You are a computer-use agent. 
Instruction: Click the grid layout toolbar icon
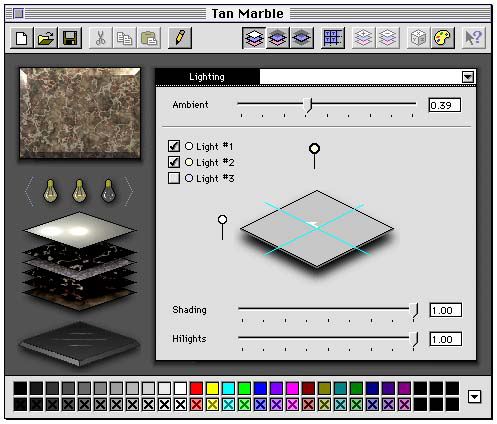click(x=333, y=38)
